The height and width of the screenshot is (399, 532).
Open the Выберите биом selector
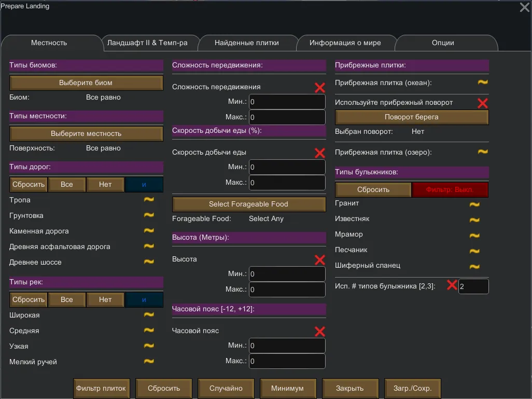coord(86,82)
